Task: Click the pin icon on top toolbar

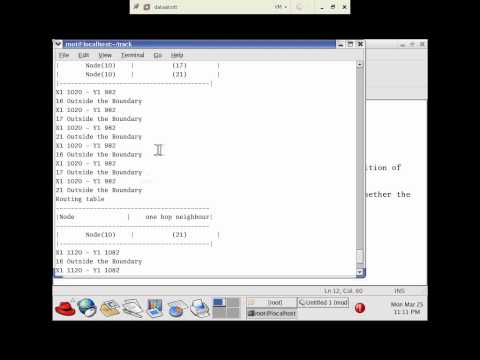Action: pos(136,7)
